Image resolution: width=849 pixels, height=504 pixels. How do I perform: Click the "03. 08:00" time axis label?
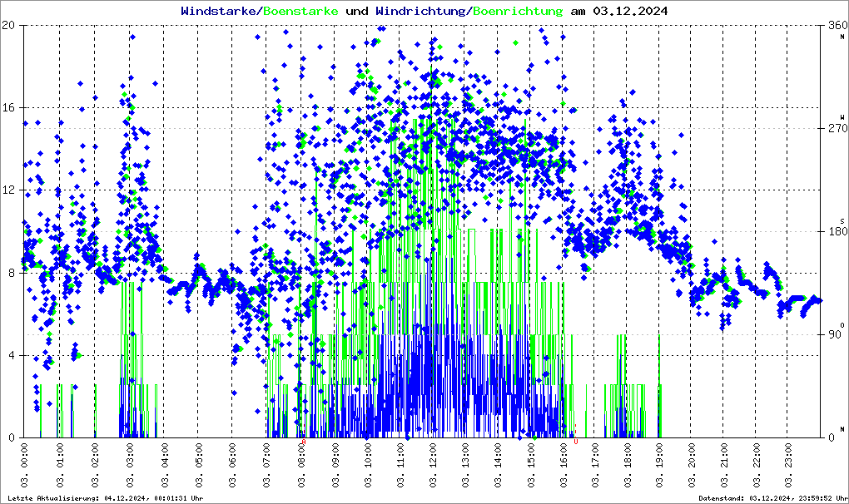302,465
